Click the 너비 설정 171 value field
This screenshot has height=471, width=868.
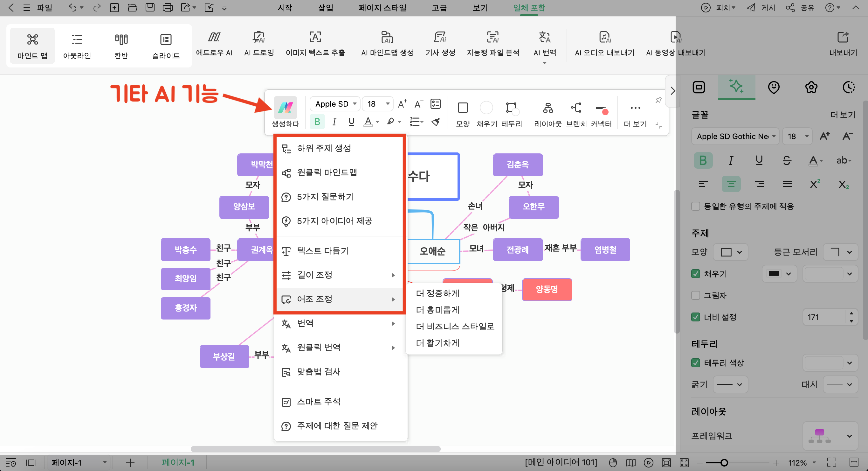point(824,317)
